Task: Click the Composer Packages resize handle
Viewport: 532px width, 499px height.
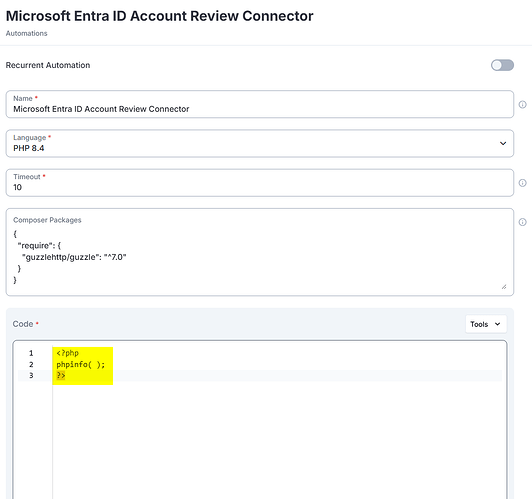Action: [x=504, y=287]
